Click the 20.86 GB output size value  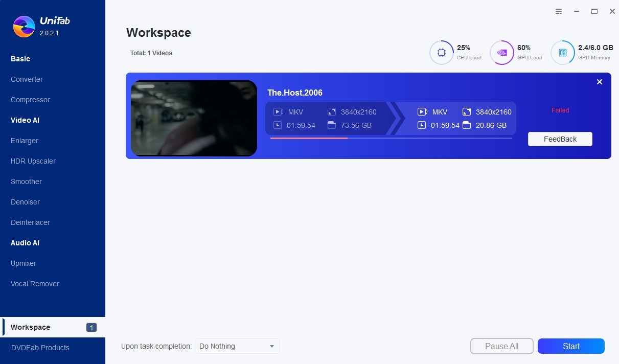[x=491, y=125]
